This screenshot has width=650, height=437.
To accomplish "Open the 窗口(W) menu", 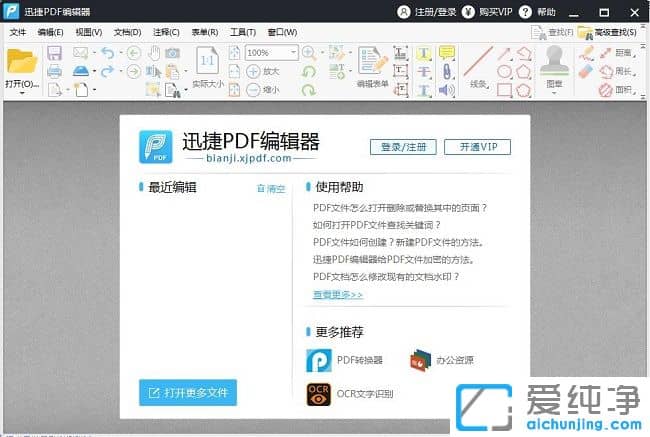I will click(282, 32).
